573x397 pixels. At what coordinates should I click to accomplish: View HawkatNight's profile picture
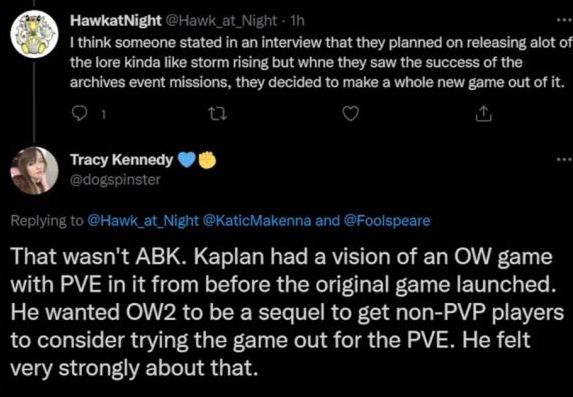coord(34,34)
